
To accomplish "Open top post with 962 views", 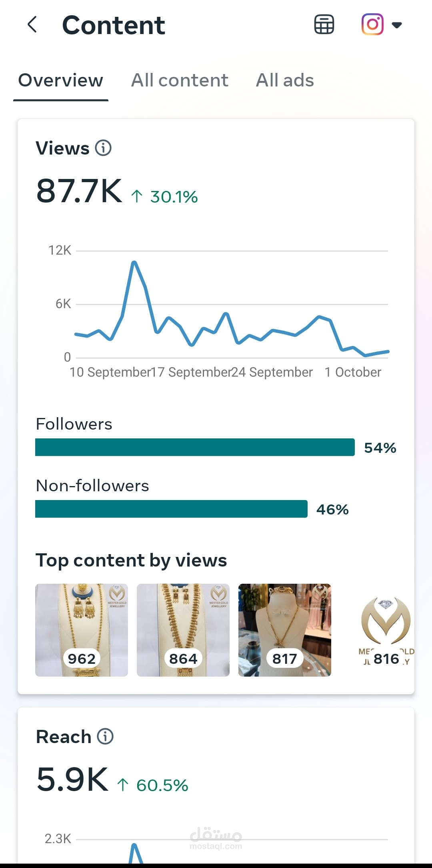I will (82, 630).
